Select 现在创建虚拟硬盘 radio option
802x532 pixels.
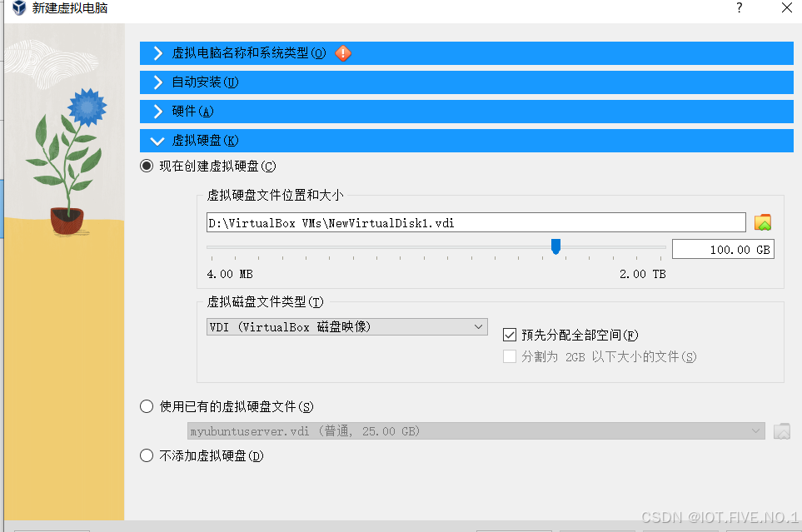[147, 167]
